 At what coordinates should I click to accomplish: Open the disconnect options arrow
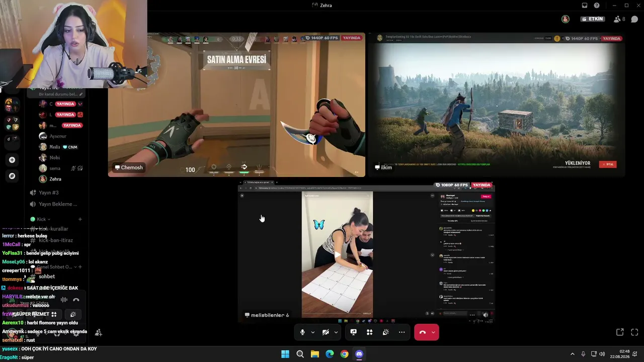tap(433, 332)
